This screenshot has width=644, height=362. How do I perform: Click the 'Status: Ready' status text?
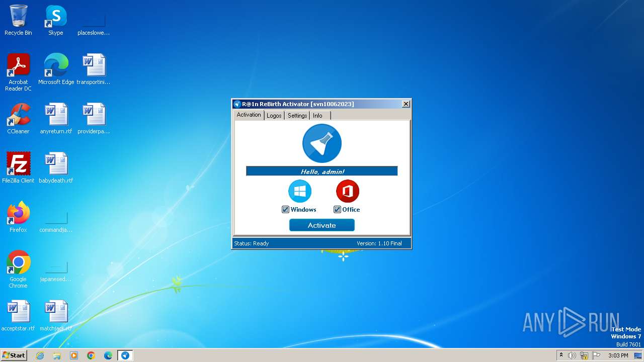(252, 243)
